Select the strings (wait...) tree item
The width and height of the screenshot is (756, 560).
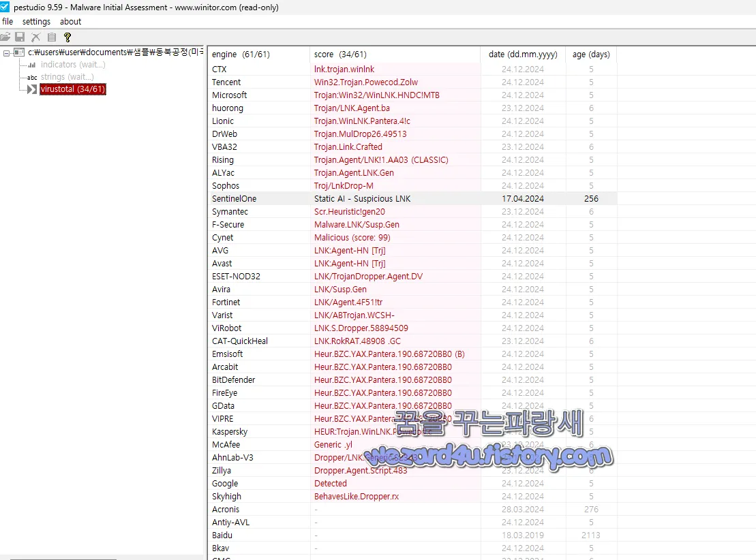[67, 77]
